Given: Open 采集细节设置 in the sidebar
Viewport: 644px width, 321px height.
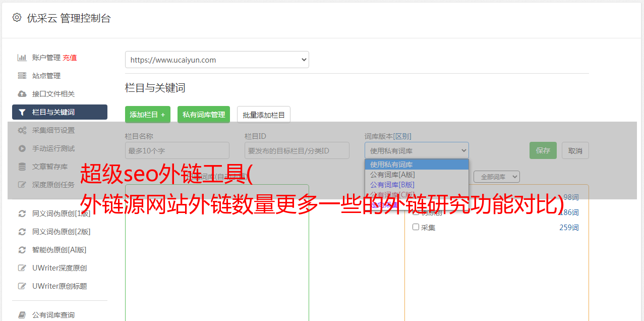Looking at the screenshot, I should click(53, 130).
